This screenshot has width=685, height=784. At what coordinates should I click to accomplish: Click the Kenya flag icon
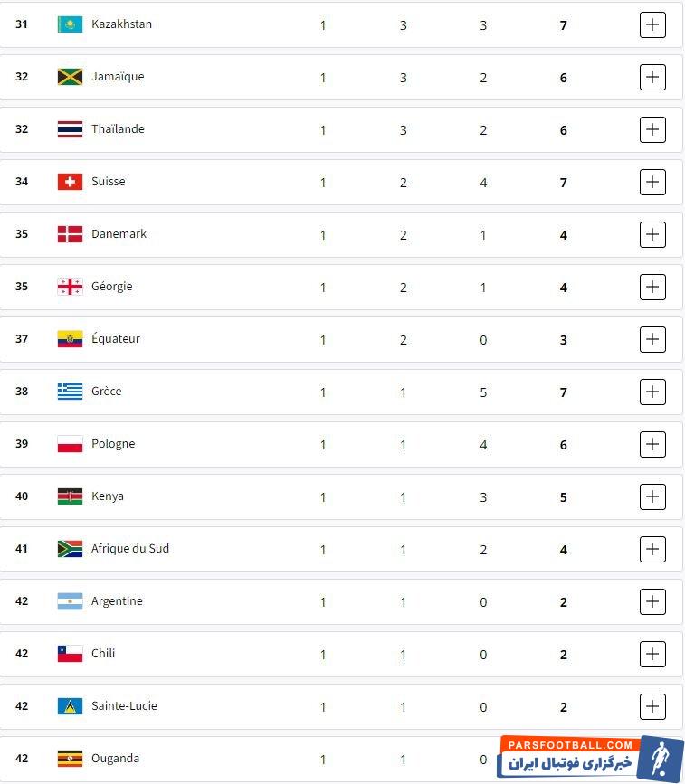tap(70, 496)
